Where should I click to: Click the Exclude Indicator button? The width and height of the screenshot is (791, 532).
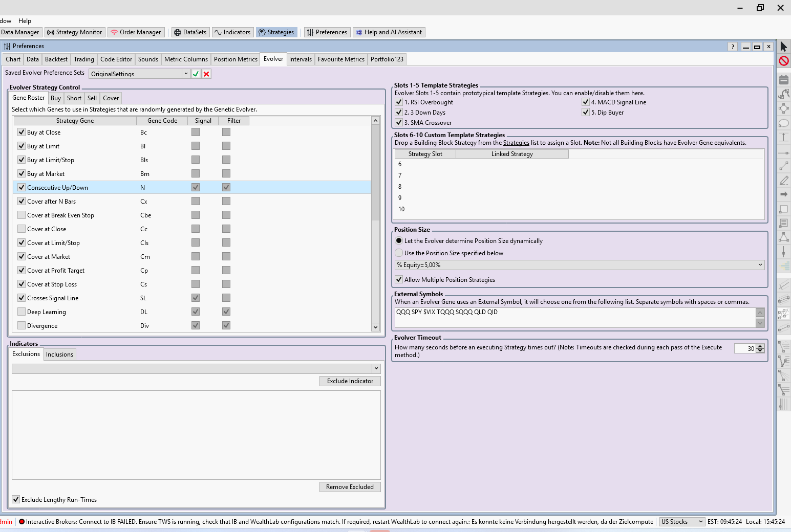pyautogui.click(x=350, y=381)
